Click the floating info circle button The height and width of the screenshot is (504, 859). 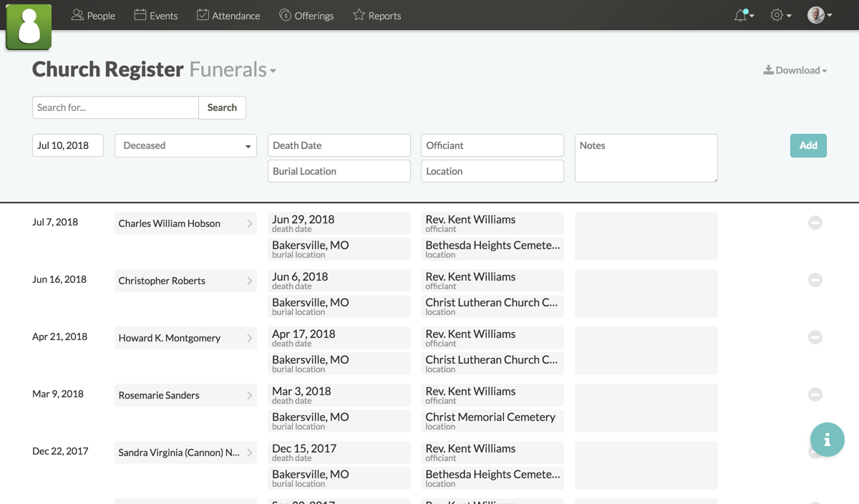point(828,440)
